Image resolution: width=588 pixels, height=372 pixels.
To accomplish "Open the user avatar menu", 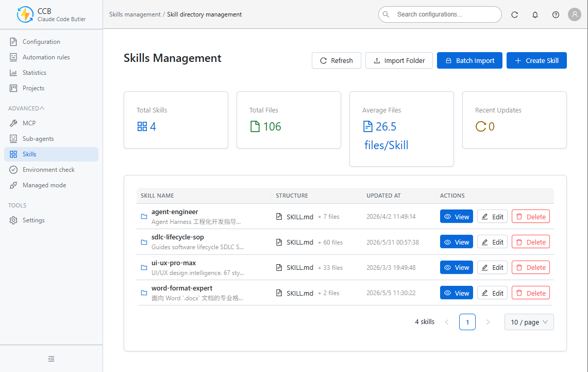I will click(x=574, y=14).
